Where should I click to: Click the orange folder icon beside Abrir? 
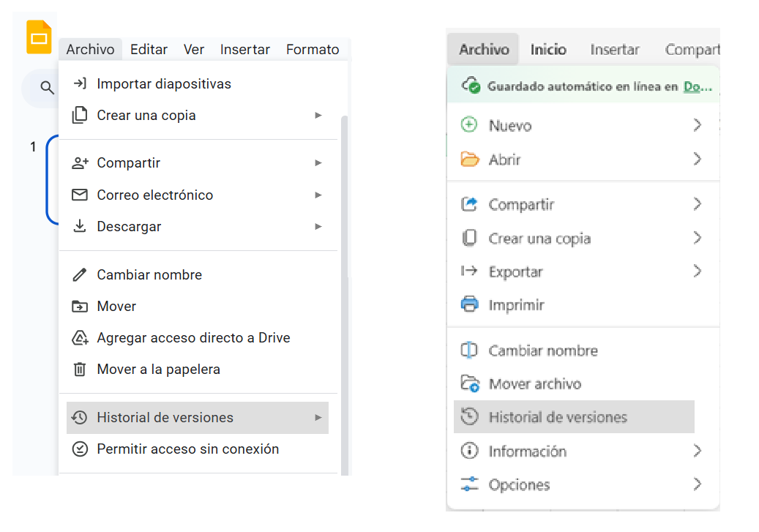[469, 159]
